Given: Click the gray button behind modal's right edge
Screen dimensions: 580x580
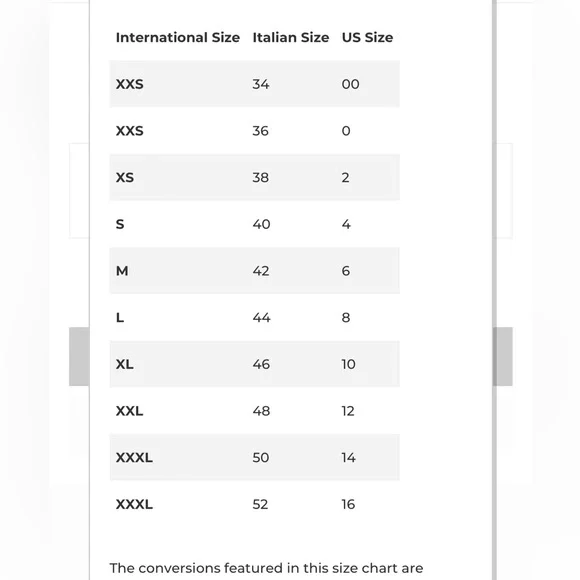Looking at the screenshot, I should [x=505, y=357].
